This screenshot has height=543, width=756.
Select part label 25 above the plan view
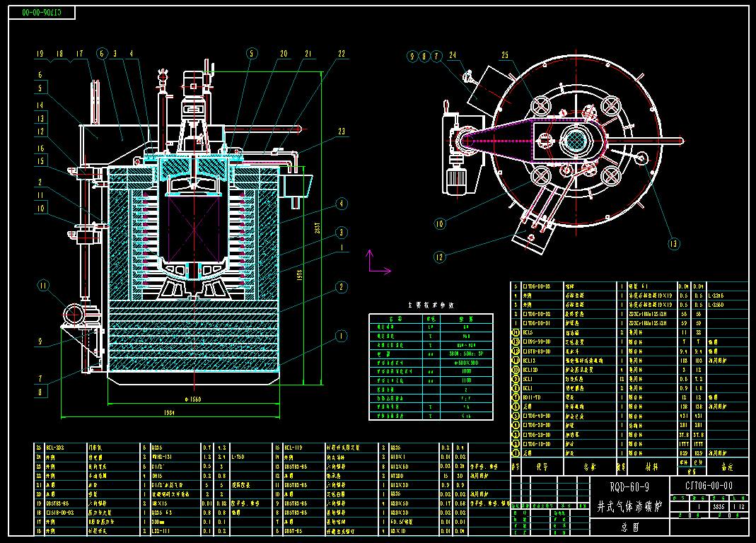(505, 55)
